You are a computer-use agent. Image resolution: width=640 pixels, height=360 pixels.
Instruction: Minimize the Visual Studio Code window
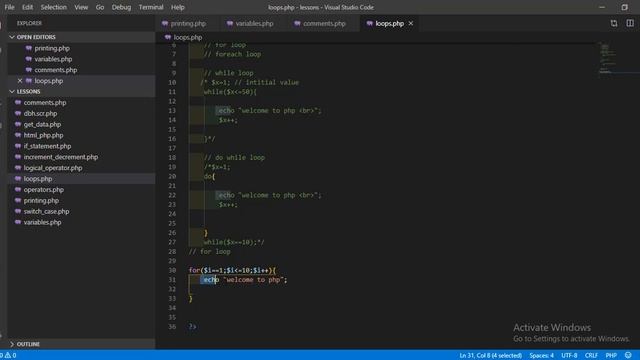[x=602, y=7]
